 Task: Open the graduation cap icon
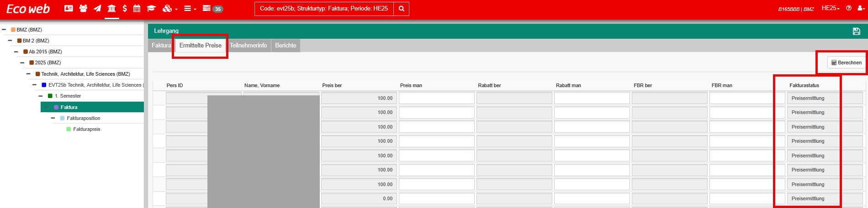(151, 8)
